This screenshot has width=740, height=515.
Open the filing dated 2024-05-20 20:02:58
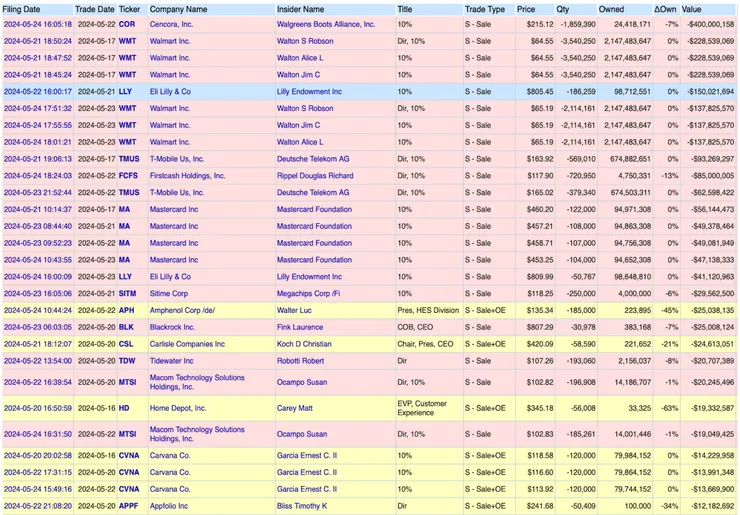[x=38, y=456]
